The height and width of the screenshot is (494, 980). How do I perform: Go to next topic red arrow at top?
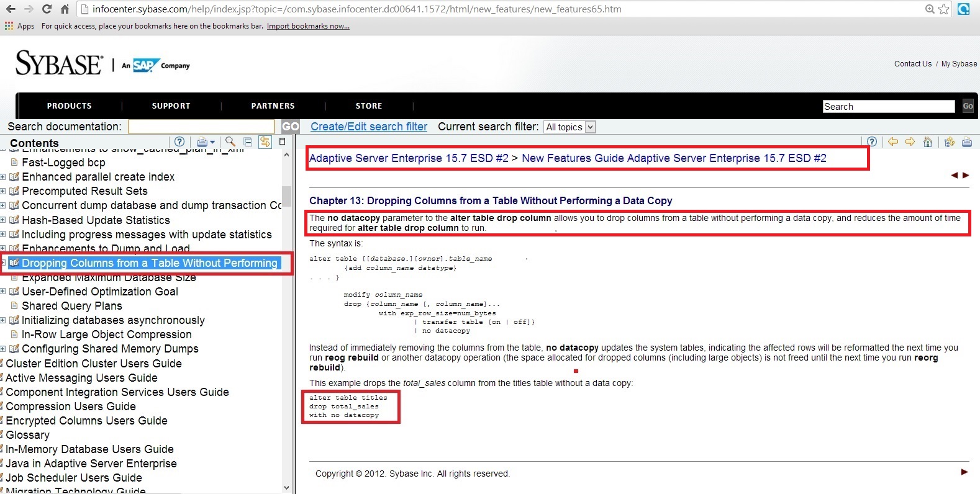click(966, 175)
